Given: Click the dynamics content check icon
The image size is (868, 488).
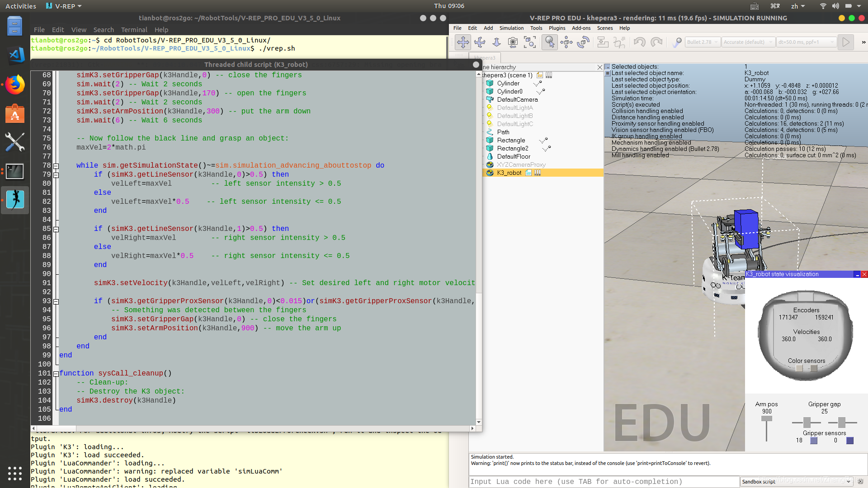Looking at the screenshot, I should (x=677, y=42).
